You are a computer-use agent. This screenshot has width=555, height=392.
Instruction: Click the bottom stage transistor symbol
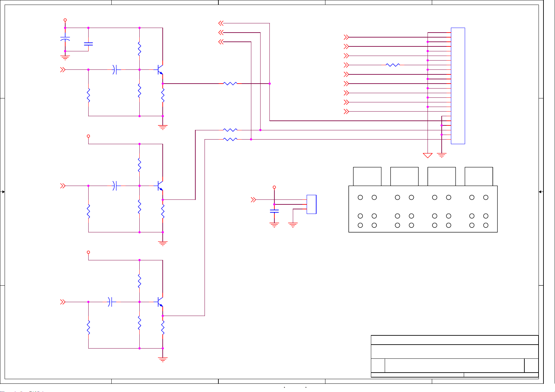(160, 302)
